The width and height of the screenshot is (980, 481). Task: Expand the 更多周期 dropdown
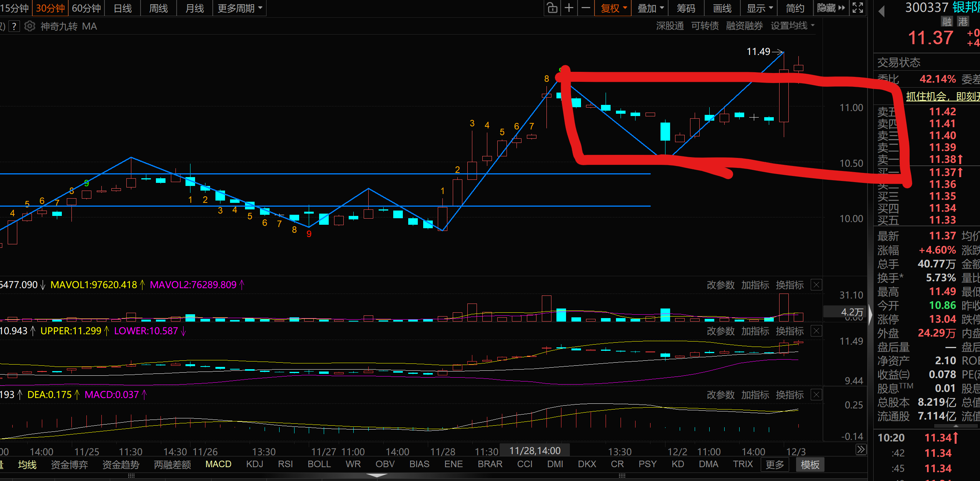pos(240,8)
